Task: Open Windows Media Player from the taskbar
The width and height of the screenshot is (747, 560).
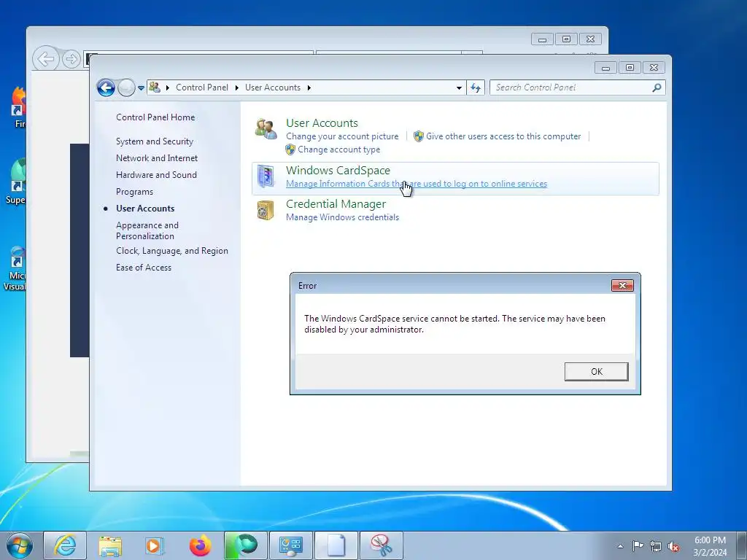Action: pyautogui.click(x=155, y=545)
